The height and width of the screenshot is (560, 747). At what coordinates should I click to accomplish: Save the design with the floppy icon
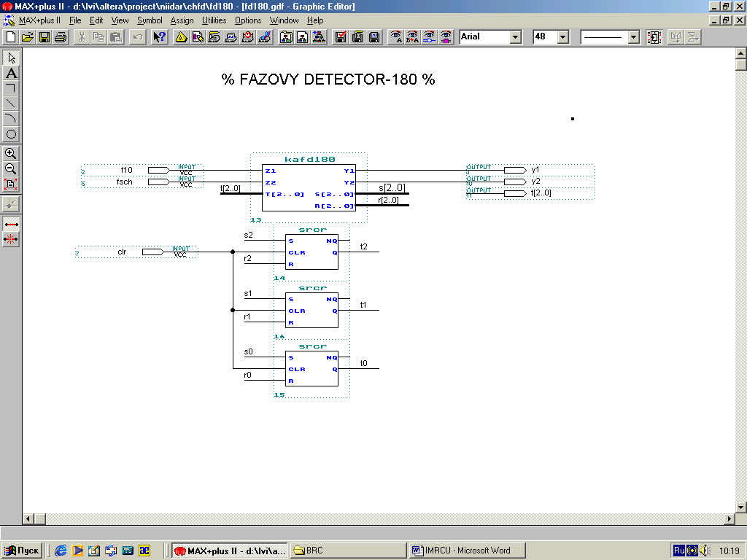pyautogui.click(x=44, y=37)
